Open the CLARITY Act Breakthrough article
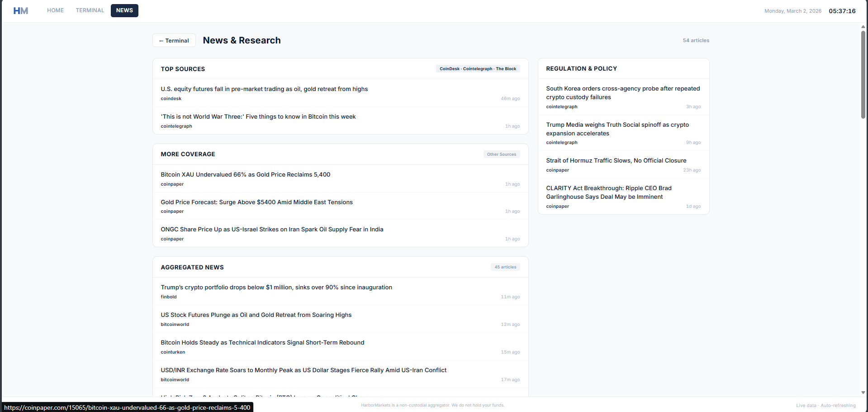Viewport: 868px width, 412px height. tap(609, 192)
